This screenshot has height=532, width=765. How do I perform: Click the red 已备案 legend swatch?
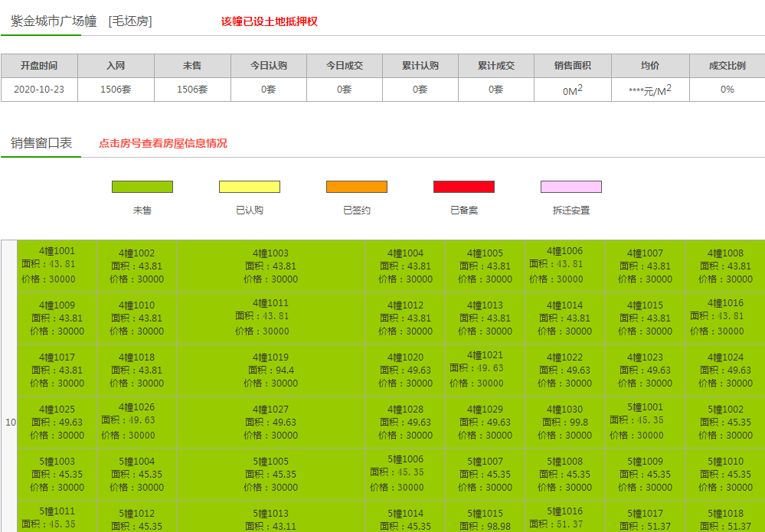(464, 187)
